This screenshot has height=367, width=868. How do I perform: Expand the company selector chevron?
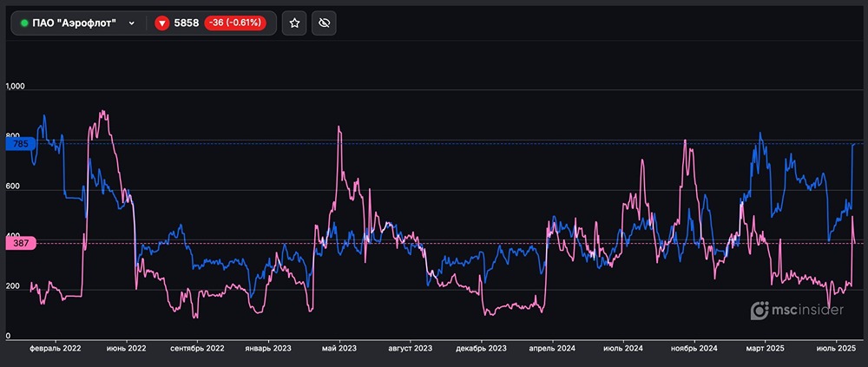click(x=132, y=23)
